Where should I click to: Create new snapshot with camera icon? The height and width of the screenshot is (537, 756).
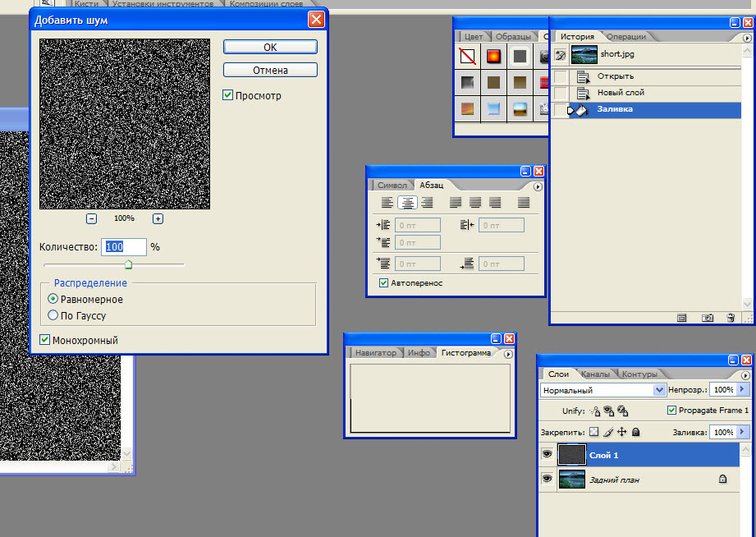pyautogui.click(x=707, y=317)
